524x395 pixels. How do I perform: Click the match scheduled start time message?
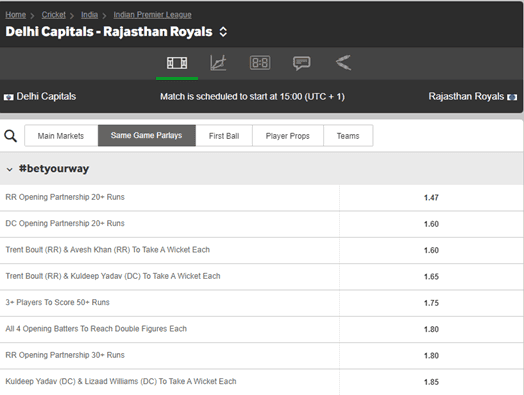point(252,97)
